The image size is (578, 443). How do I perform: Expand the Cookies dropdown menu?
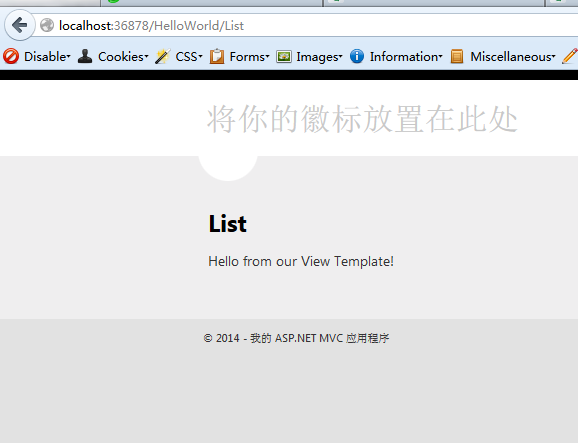[123, 57]
